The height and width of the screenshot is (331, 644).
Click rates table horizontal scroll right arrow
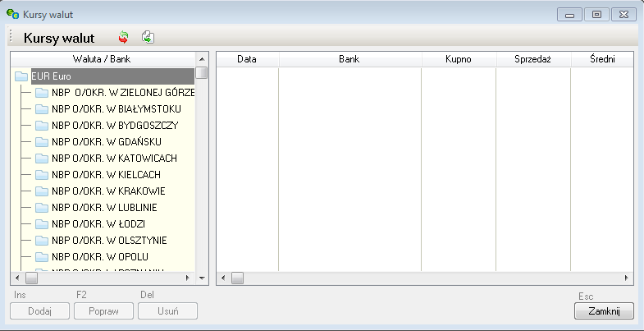(626, 278)
